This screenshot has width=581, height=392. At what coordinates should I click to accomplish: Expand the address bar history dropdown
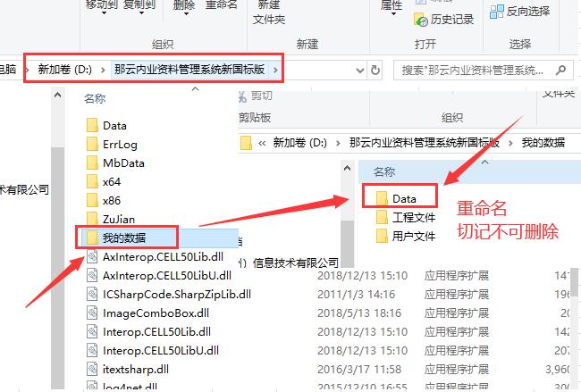coord(360,70)
